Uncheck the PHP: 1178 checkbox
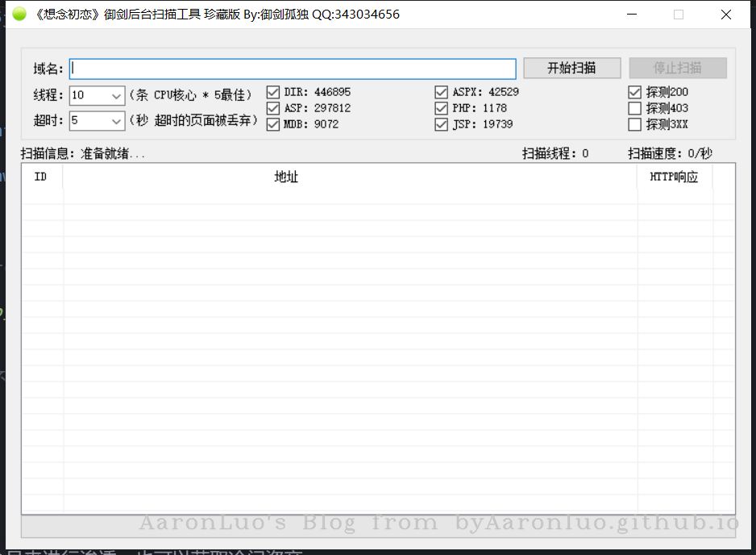The width and height of the screenshot is (756, 555). tap(441, 108)
